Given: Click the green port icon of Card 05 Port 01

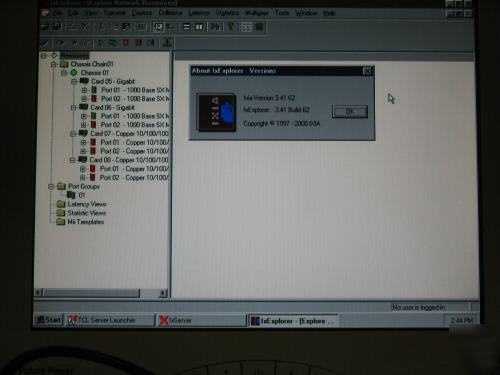Looking at the screenshot, I should pos(94,90).
